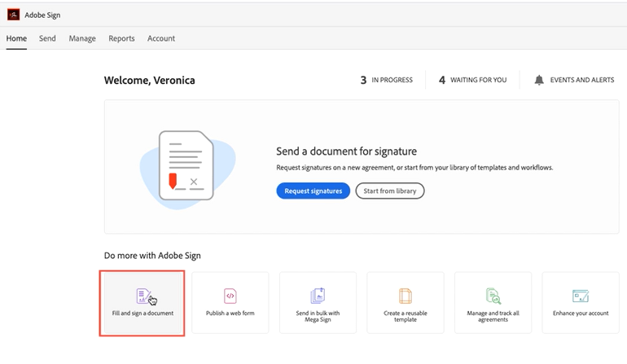Open the Manage and track all agreements icon
The image size is (627, 364).
(x=493, y=295)
